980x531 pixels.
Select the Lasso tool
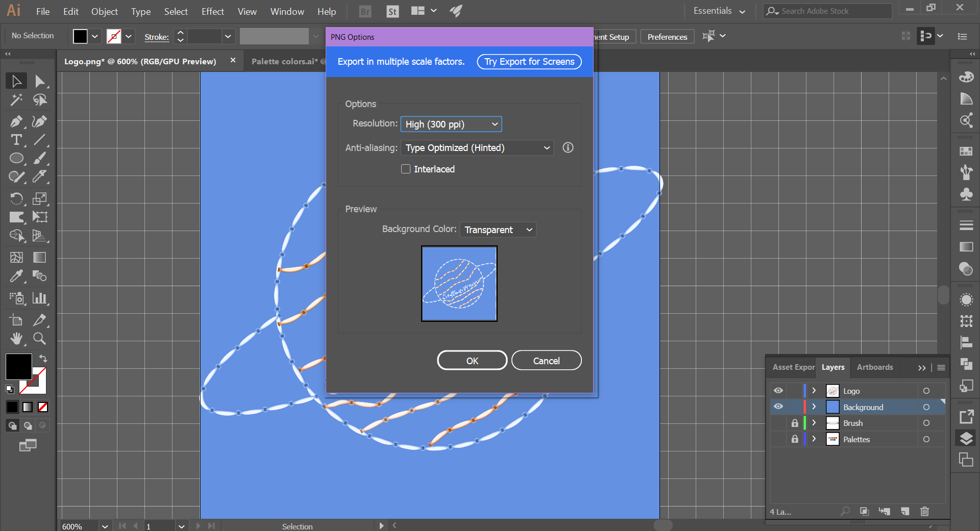coord(40,99)
